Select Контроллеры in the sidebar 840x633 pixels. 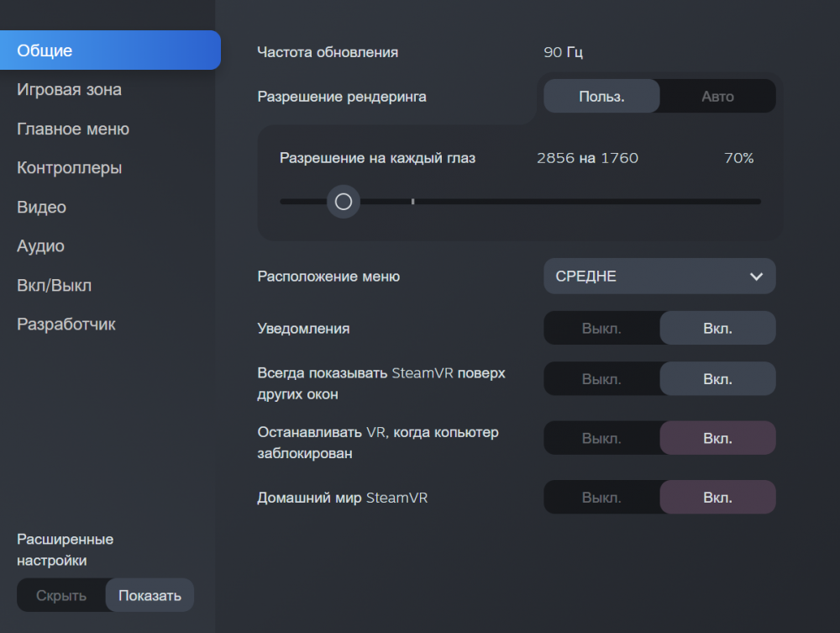[x=70, y=168]
